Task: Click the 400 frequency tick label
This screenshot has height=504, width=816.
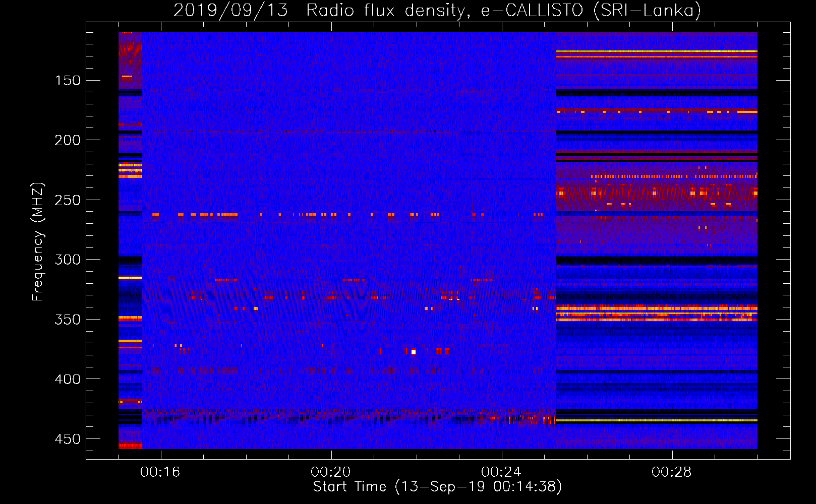Action: point(68,379)
